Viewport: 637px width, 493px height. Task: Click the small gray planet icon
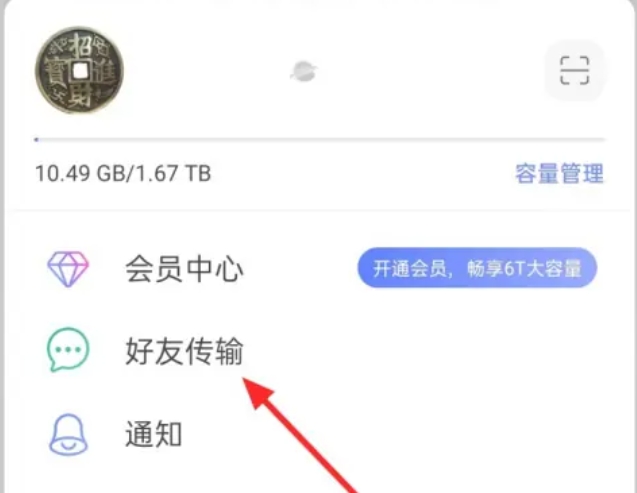point(303,71)
